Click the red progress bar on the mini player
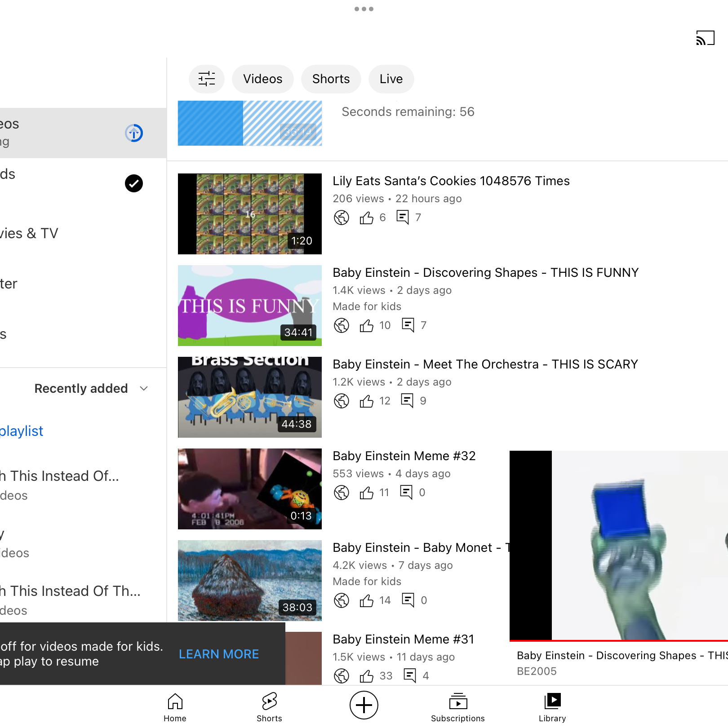The image size is (728, 728). (618, 640)
